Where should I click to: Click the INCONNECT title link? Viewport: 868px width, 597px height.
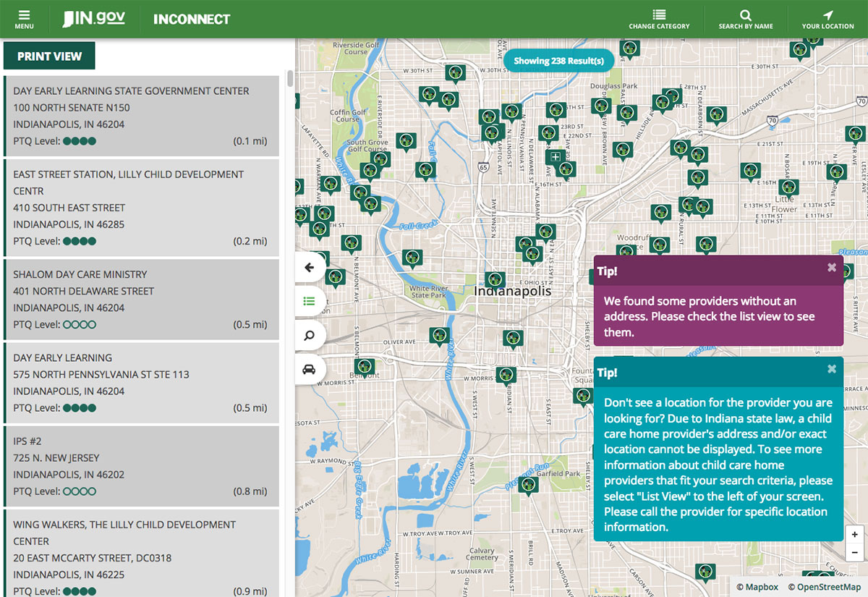tap(192, 20)
